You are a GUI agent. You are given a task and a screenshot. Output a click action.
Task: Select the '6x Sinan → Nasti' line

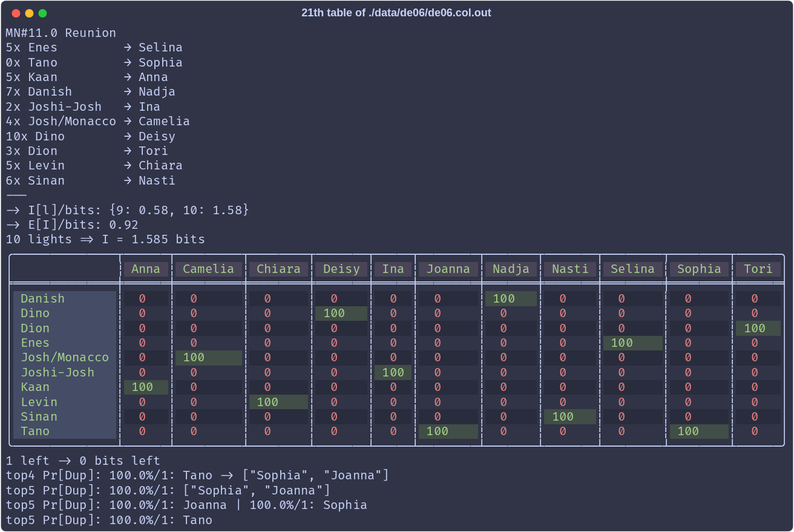pyautogui.click(x=91, y=180)
